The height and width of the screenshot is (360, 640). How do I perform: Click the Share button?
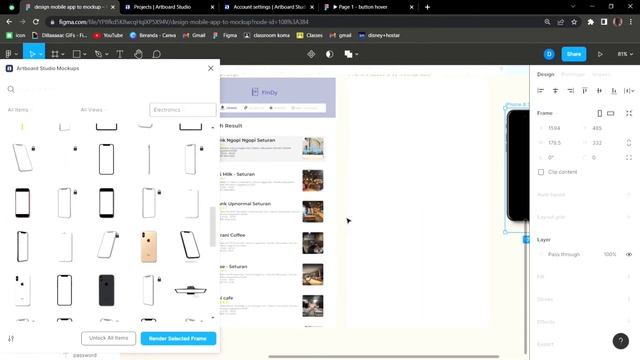(x=573, y=54)
